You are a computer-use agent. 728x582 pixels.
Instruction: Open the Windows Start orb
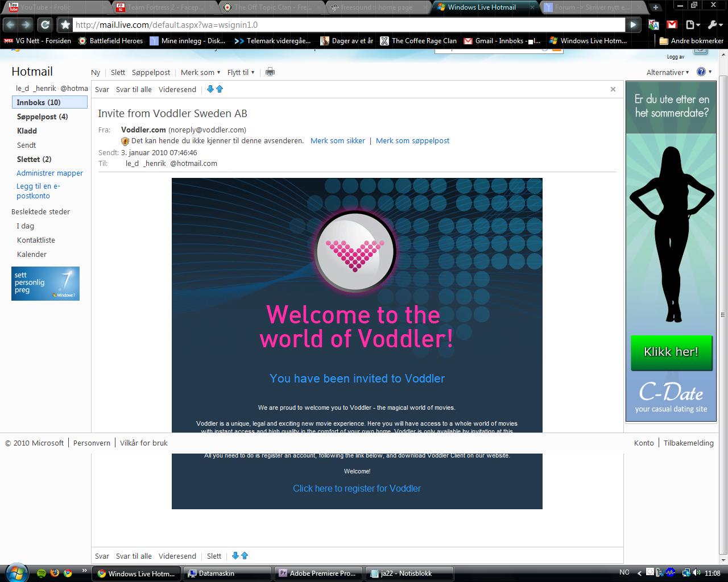coord(16,572)
